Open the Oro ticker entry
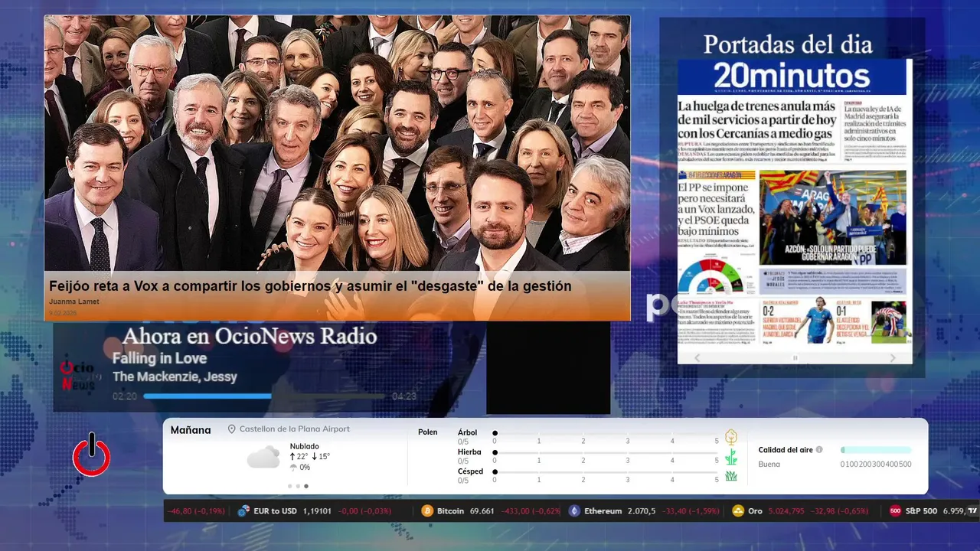 tap(800, 511)
